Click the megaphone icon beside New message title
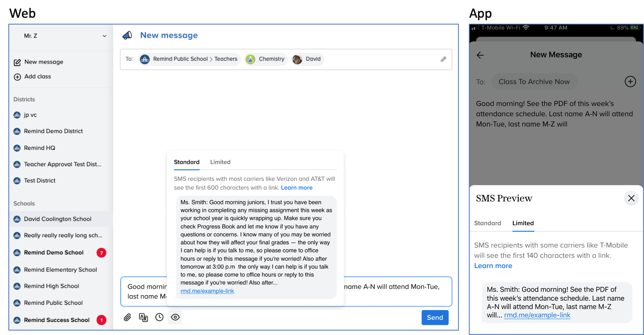Viewport: 644px width, 335px height. click(x=127, y=35)
